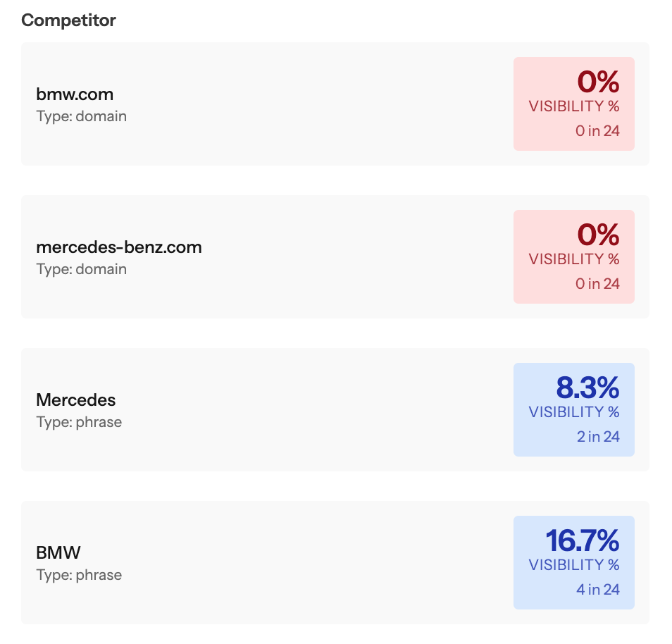Viewport: 672px width, 644px height.
Task: Click "0 in 24" count for mercedes-benz.com
Action: click(597, 283)
